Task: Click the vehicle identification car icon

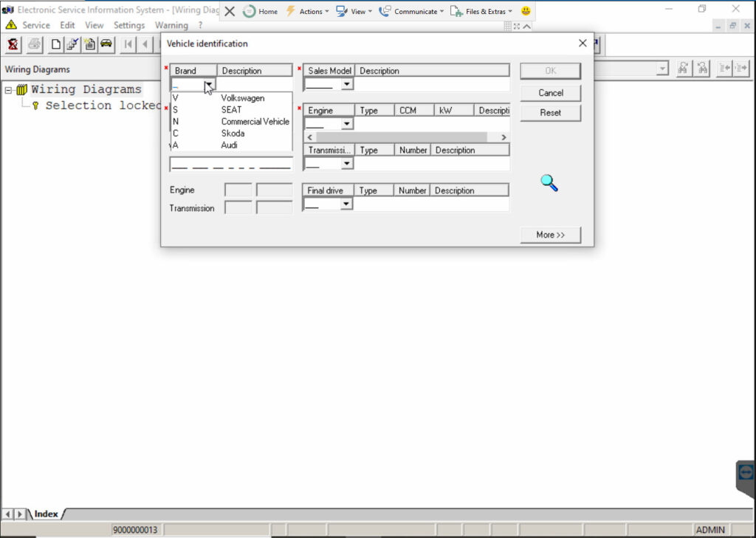Action: click(106, 44)
